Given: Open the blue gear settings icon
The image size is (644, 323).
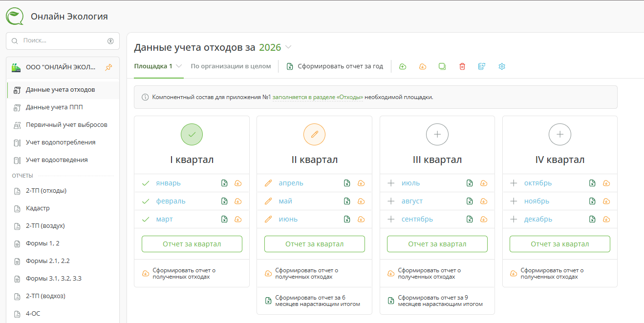Looking at the screenshot, I should 501,66.
